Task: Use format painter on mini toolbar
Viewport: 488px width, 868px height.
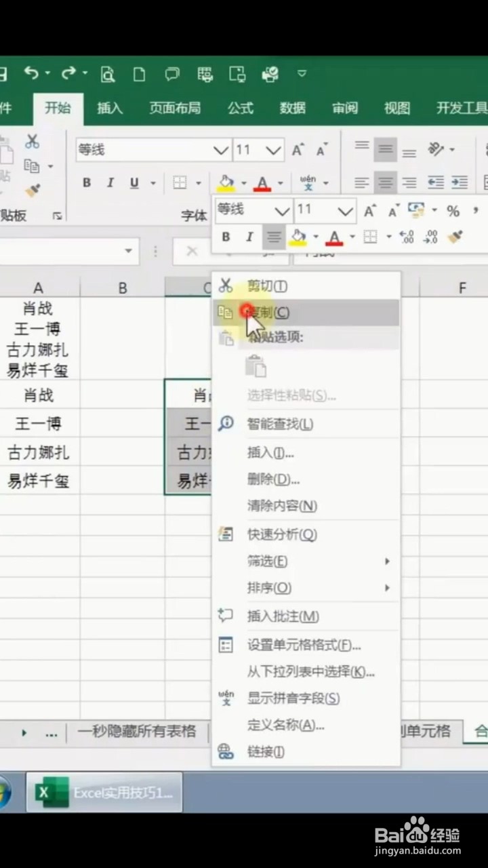Action: click(455, 237)
